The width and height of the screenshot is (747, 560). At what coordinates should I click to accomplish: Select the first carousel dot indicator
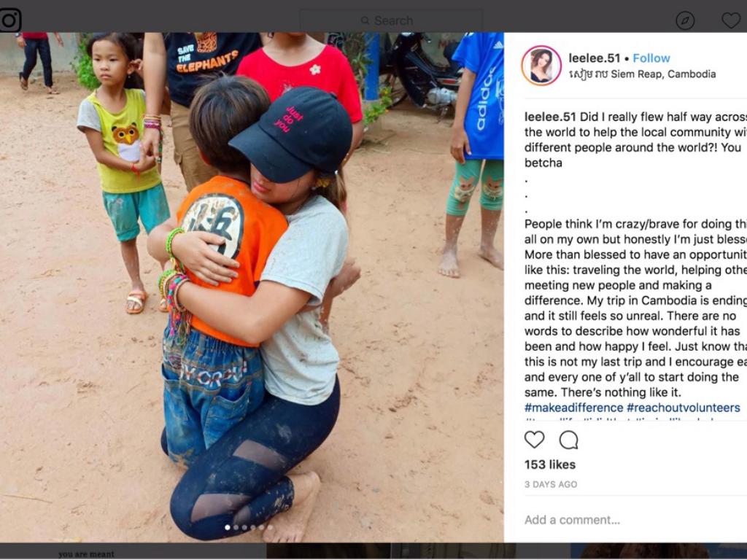228,527
